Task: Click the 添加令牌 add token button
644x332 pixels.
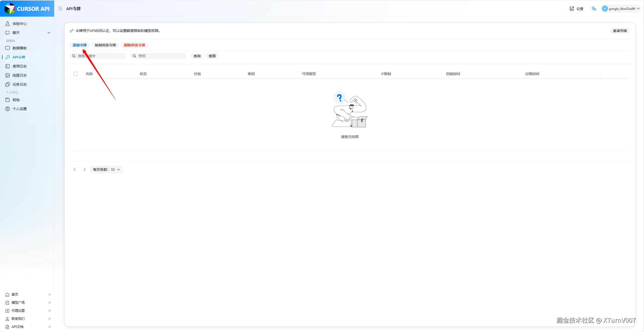Action: coord(79,45)
